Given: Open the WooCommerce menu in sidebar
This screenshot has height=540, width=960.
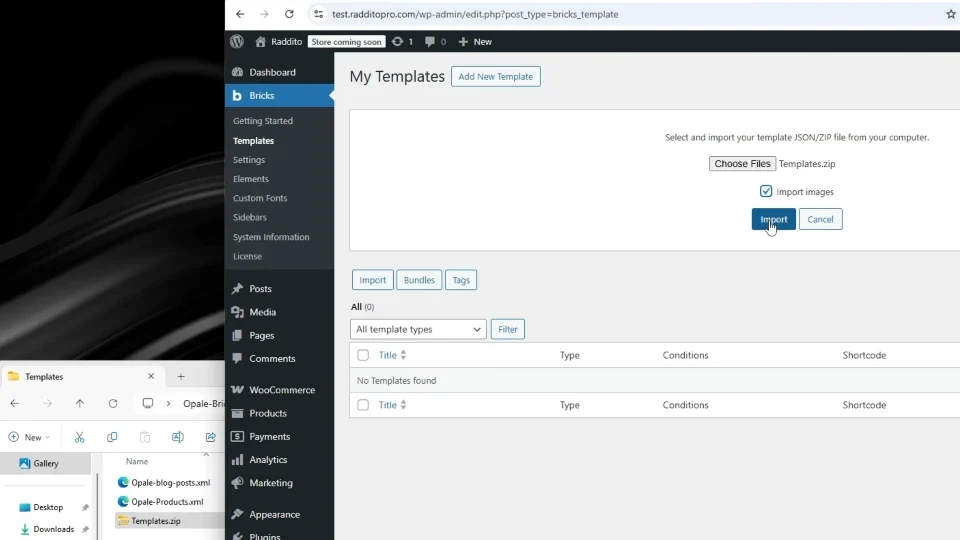Looking at the screenshot, I should [280, 390].
